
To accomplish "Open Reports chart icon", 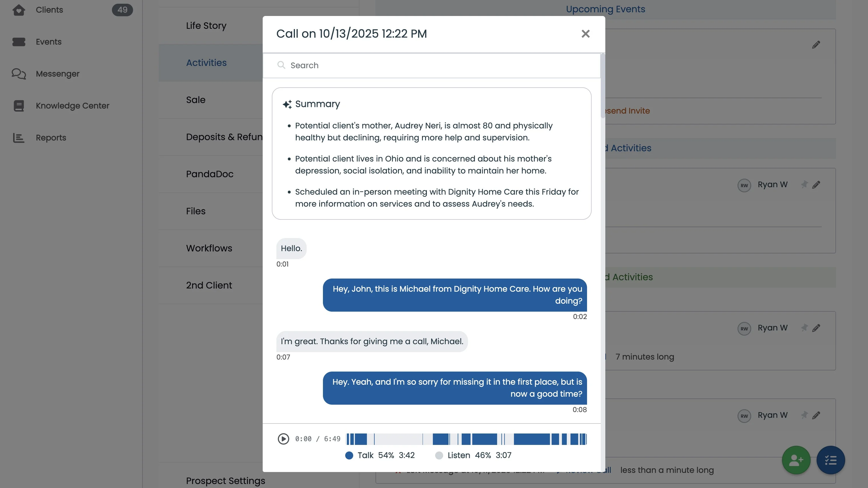I will [19, 138].
